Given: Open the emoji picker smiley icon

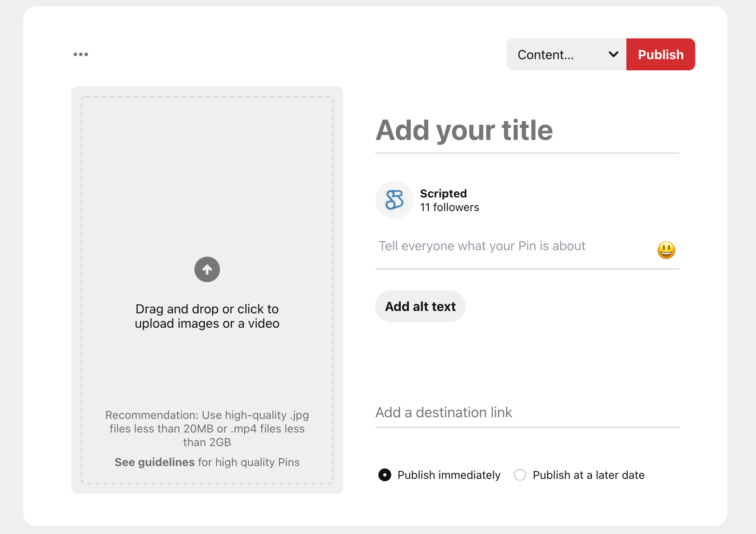Looking at the screenshot, I should (666, 250).
